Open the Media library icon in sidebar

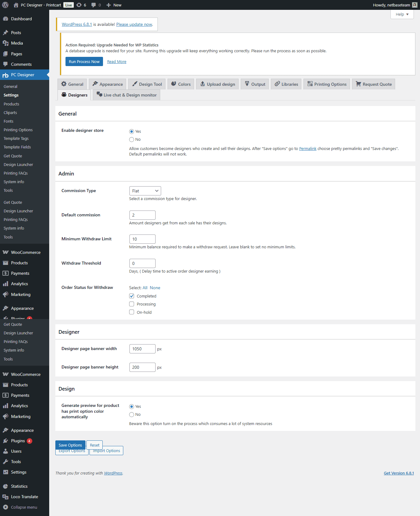(6, 43)
